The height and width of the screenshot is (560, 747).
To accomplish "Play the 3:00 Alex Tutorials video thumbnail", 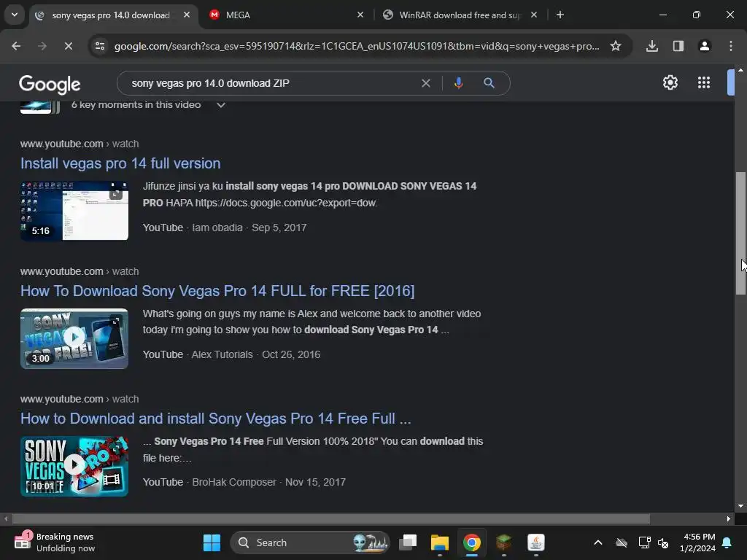I will tap(74, 338).
